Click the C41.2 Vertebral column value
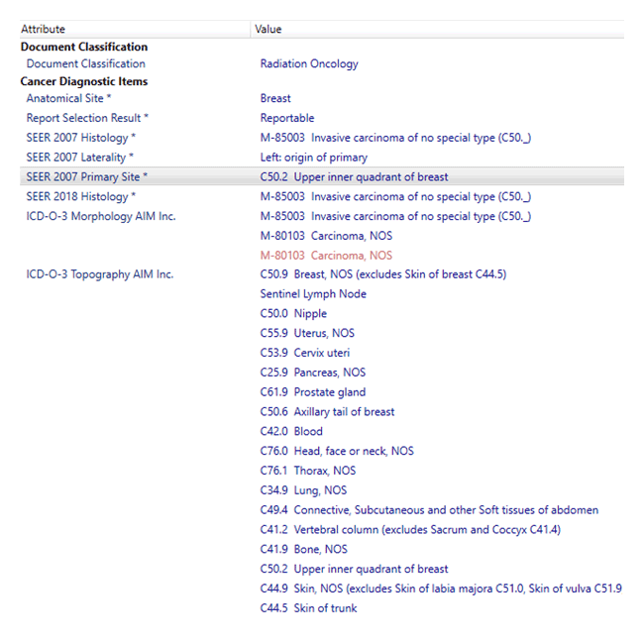Screen dimensions: 644x644 tap(410, 530)
